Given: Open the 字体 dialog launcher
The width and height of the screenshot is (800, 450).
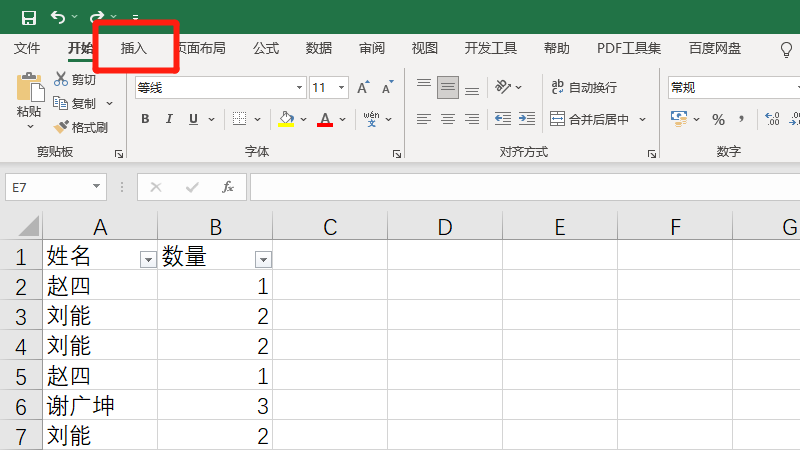Looking at the screenshot, I should [397, 154].
